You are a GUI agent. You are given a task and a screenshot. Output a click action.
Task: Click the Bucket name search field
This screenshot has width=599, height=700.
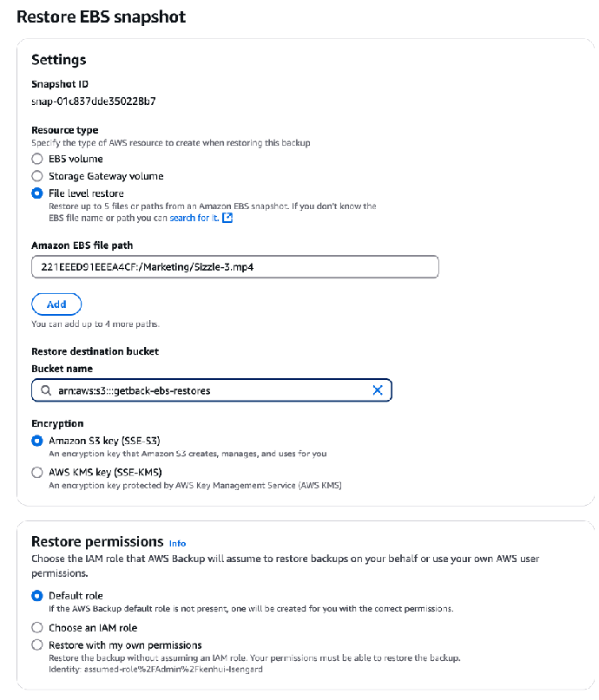(208, 390)
